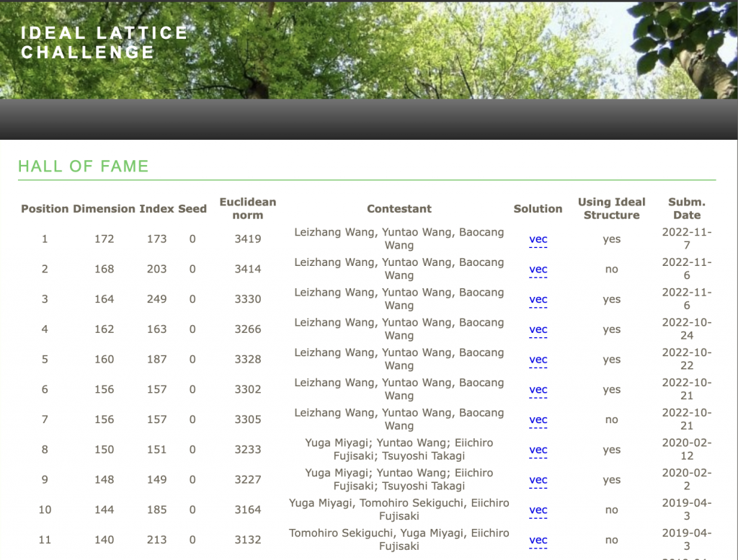Open vec solution for dimension 162
Image resolution: width=738 pixels, height=560 pixels.
click(x=538, y=329)
